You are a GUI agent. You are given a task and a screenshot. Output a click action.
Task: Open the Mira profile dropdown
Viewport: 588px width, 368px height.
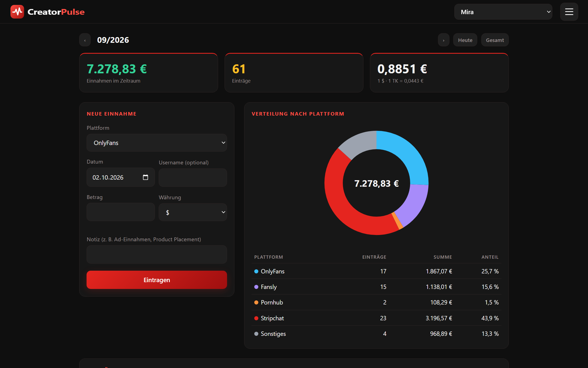point(503,12)
